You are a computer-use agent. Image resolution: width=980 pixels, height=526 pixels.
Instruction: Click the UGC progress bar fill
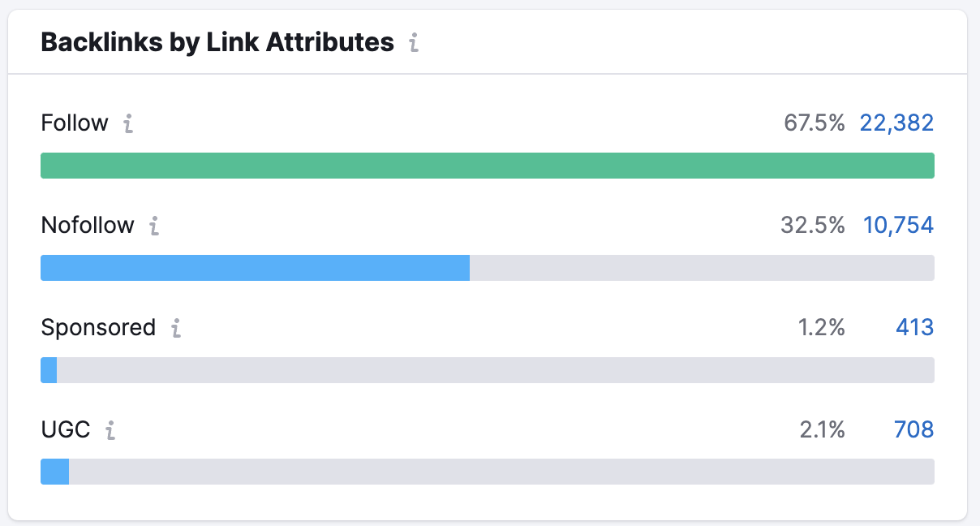pyautogui.click(x=54, y=472)
